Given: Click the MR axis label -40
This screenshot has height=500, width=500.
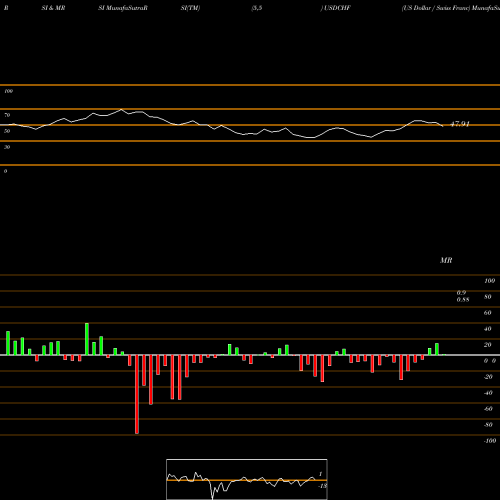Looking at the screenshot, I should coord(488,393).
